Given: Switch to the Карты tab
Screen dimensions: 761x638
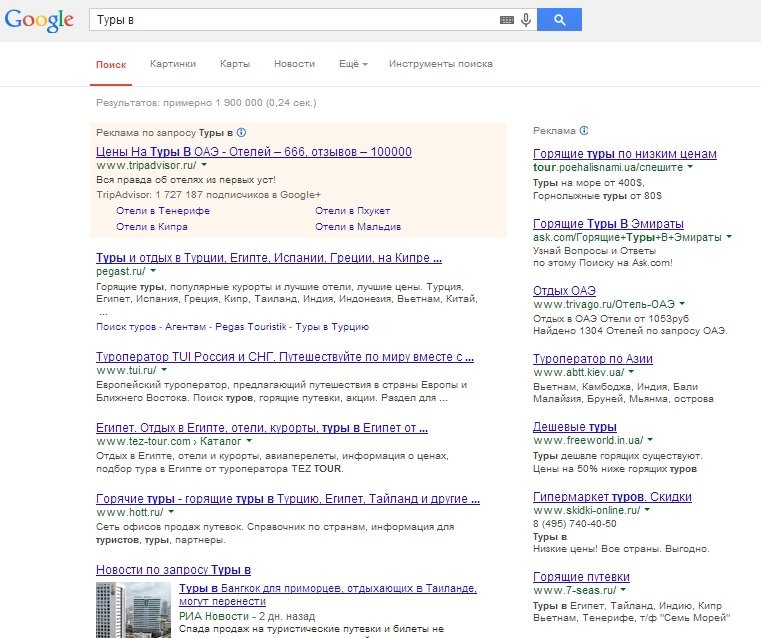Looking at the screenshot, I should point(235,64).
